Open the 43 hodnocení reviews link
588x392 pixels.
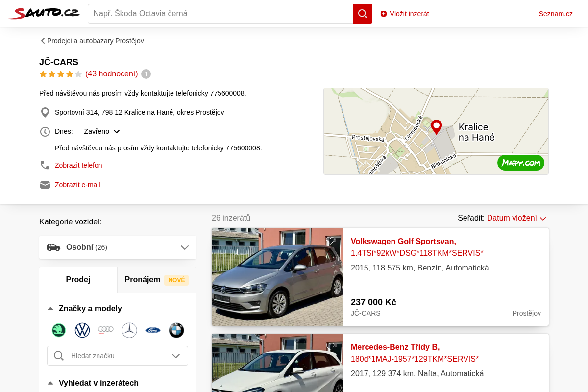coord(112,74)
